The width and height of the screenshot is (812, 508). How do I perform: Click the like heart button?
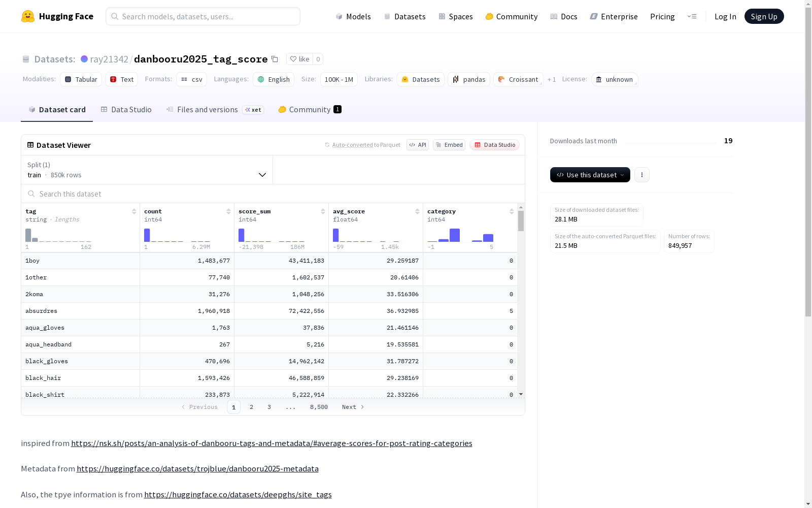coord(299,59)
